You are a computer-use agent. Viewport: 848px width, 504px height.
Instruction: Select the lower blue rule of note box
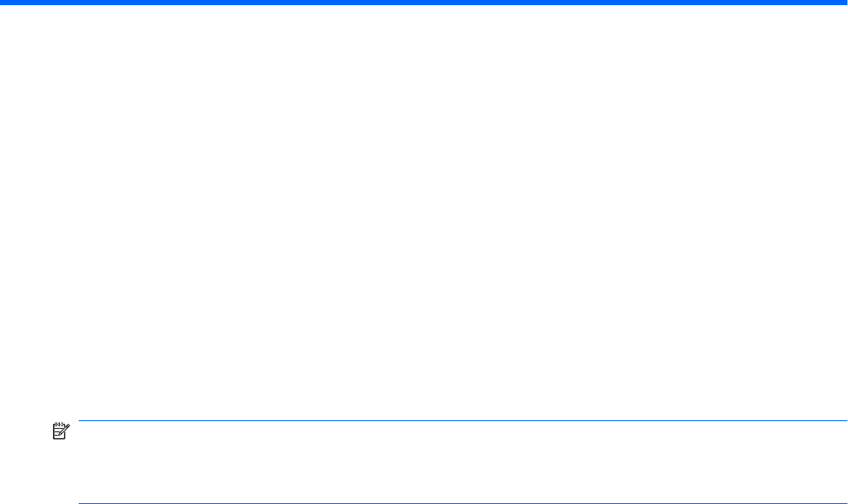pos(463,503)
